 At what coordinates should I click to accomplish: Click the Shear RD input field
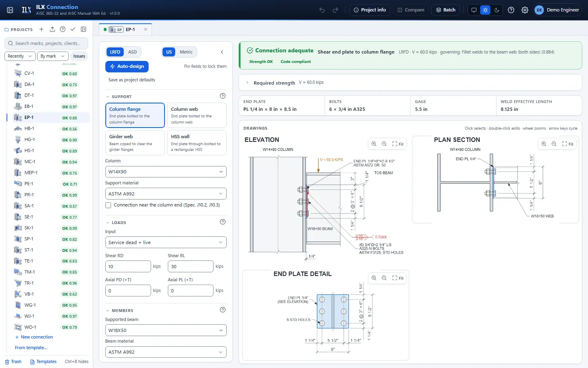point(128,267)
